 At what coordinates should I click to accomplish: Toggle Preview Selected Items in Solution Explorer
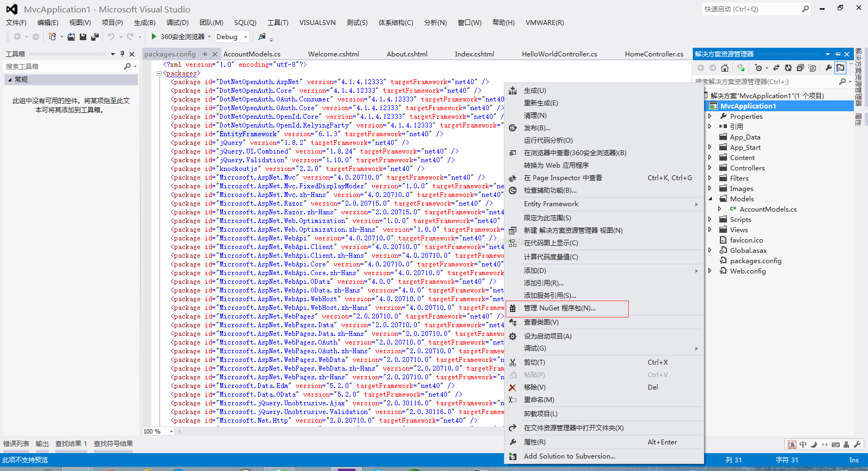coord(840,68)
